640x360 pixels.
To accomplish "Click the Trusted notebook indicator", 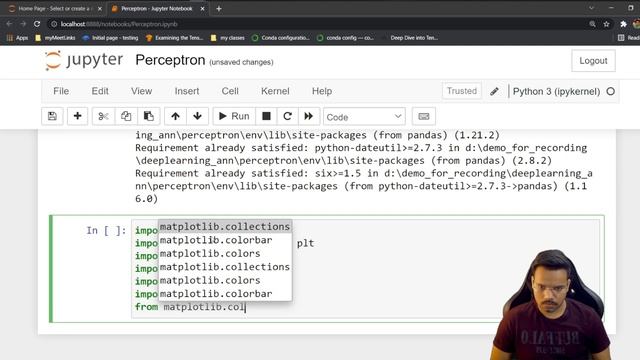I will pyautogui.click(x=462, y=91).
